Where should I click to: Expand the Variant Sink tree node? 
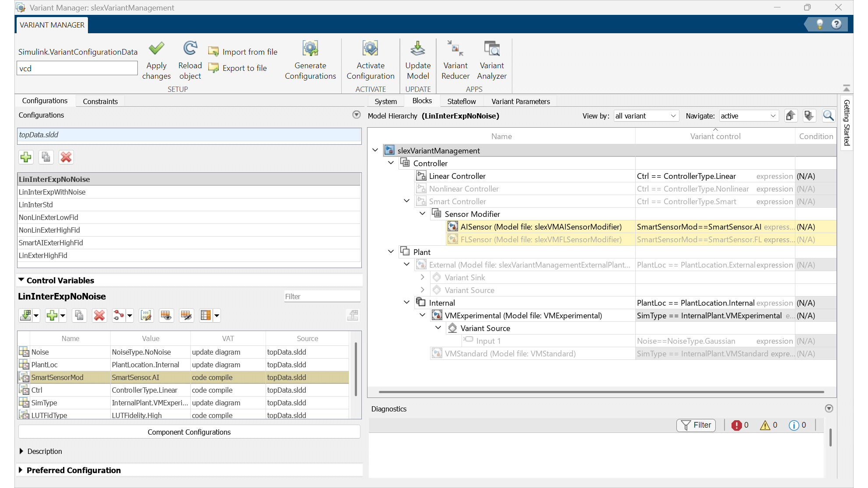[x=423, y=277]
